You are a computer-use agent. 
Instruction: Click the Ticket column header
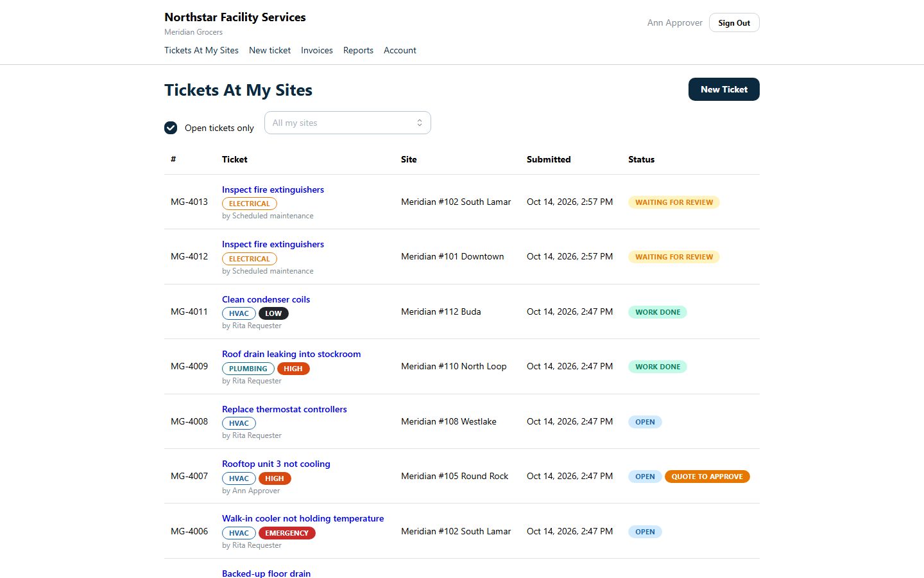(234, 159)
